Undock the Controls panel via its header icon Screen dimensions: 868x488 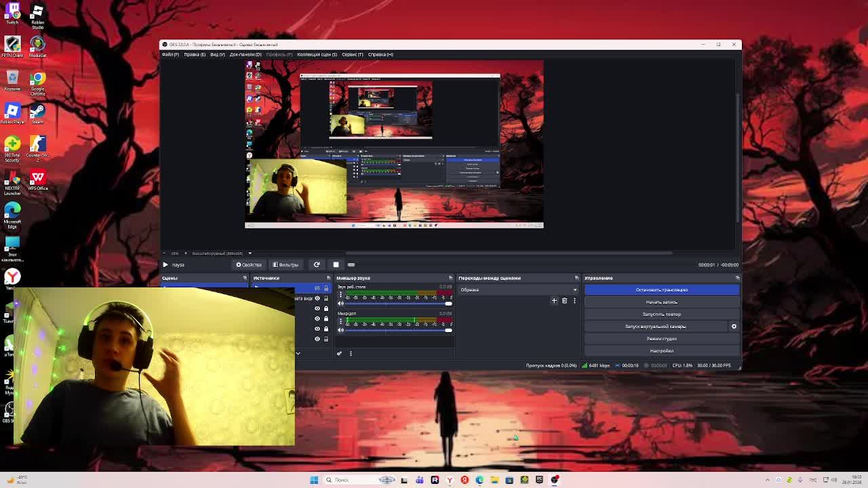point(737,278)
